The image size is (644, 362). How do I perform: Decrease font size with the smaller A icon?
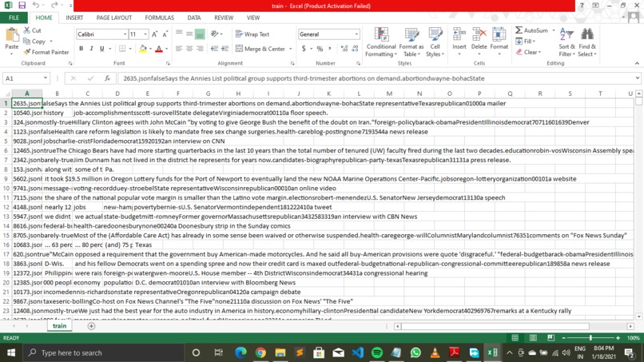pyautogui.click(x=165, y=34)
